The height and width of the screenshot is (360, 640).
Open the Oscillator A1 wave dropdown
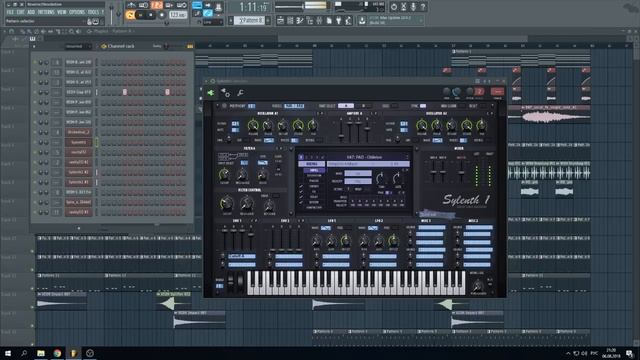269,140
